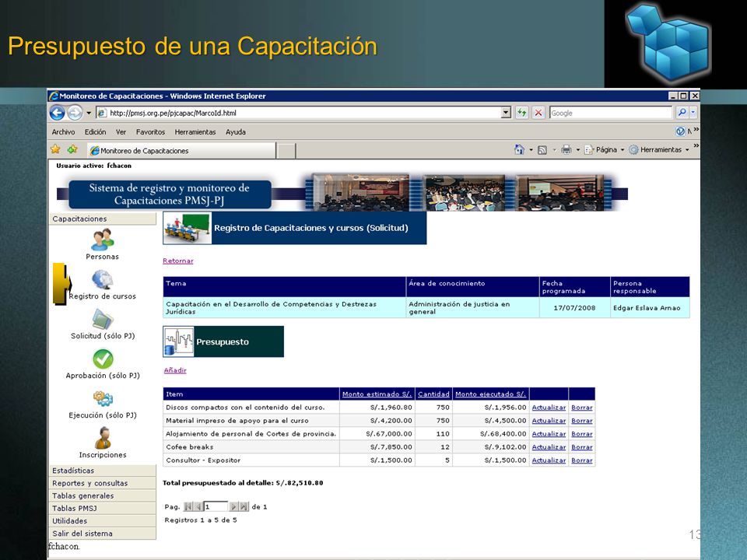Image resolution: width=747 pixels, height=560 pixels.
Task: Click Actualizar for Discos compactos row
Action: (x=549, y=408)
